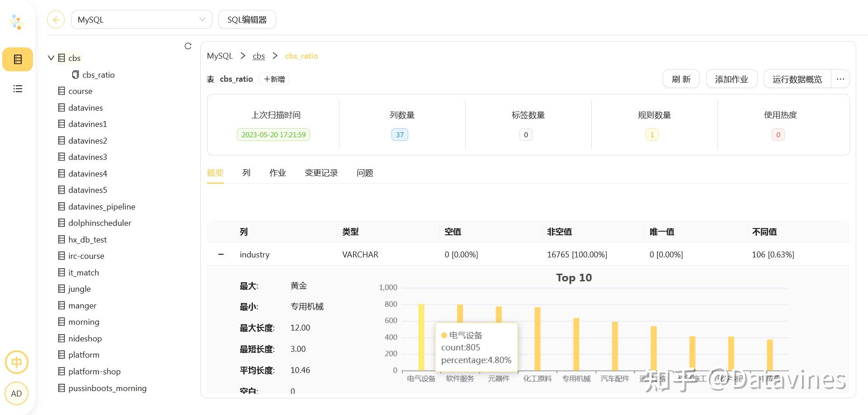868x415 pixels.
Task: Refresh the database tree list
Action: point(188,46)
